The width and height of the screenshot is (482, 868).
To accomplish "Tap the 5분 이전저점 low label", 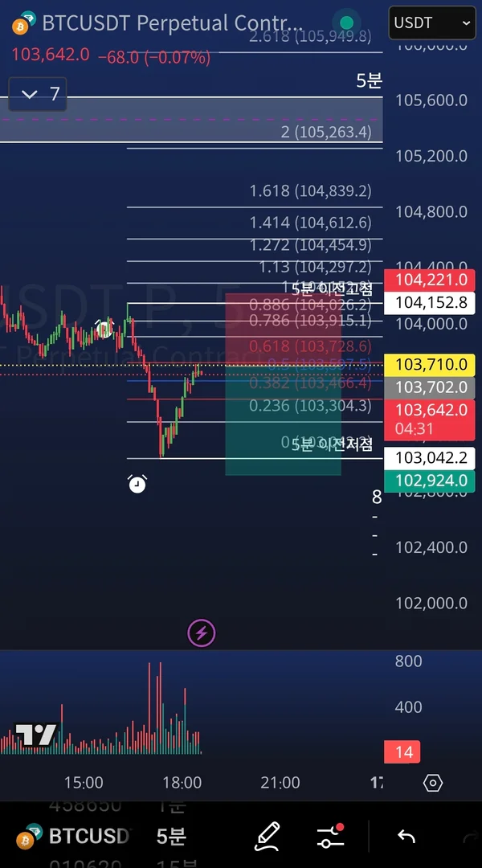I will coord(332,444).
